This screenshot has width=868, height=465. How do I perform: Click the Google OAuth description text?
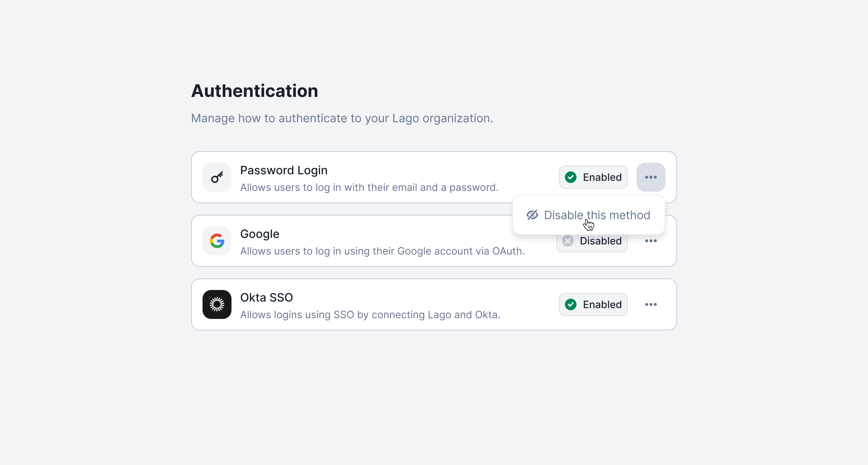[382, 251]
